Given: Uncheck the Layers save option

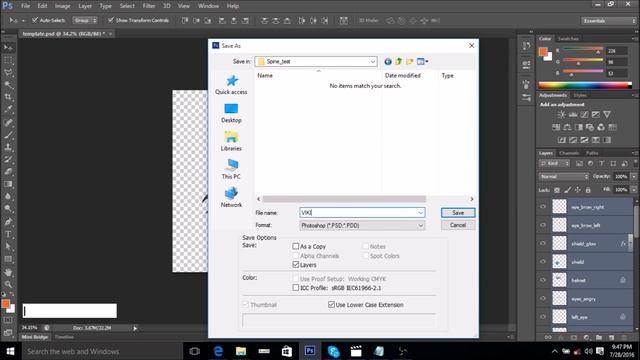Looking at the screenshot, I should (296, 264).
